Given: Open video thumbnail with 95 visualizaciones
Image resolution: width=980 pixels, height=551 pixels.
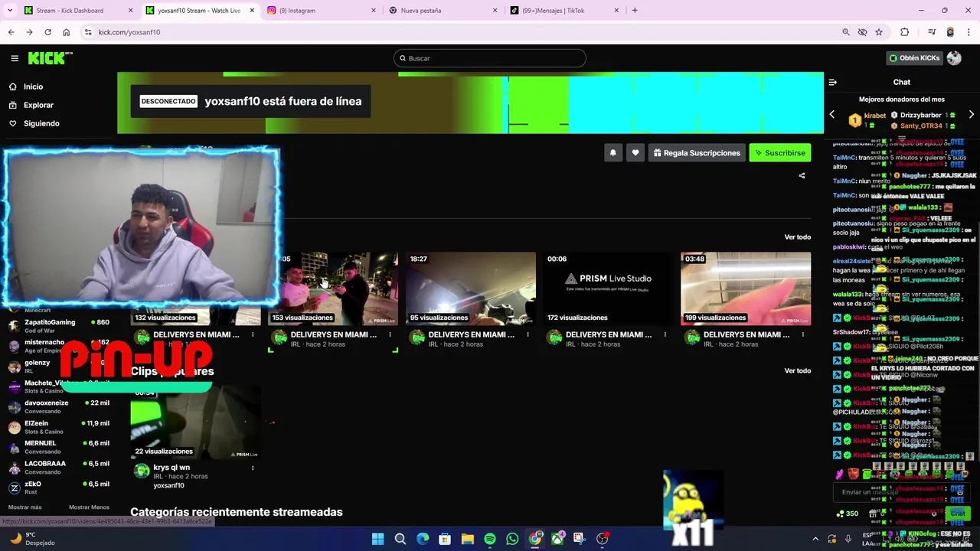Looking at the screenshot, I should 471,289.
